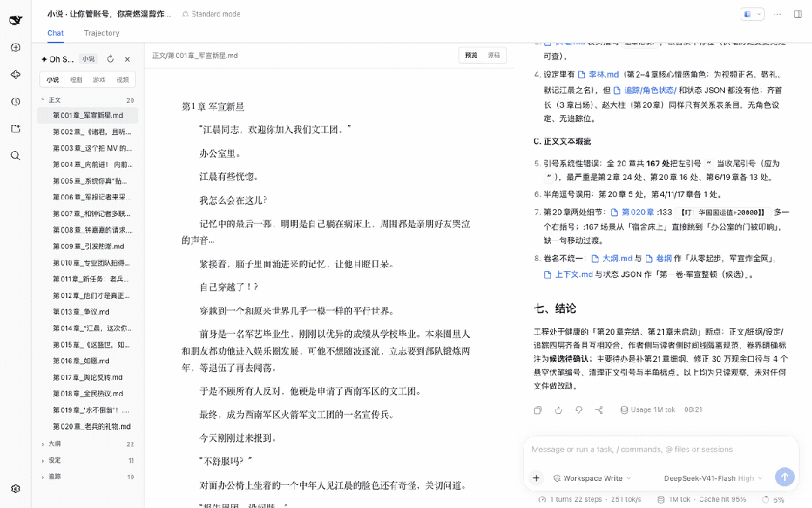Open the folder-plus workspace sidebar icon
812x508 pixels.
tap(16, 129)
